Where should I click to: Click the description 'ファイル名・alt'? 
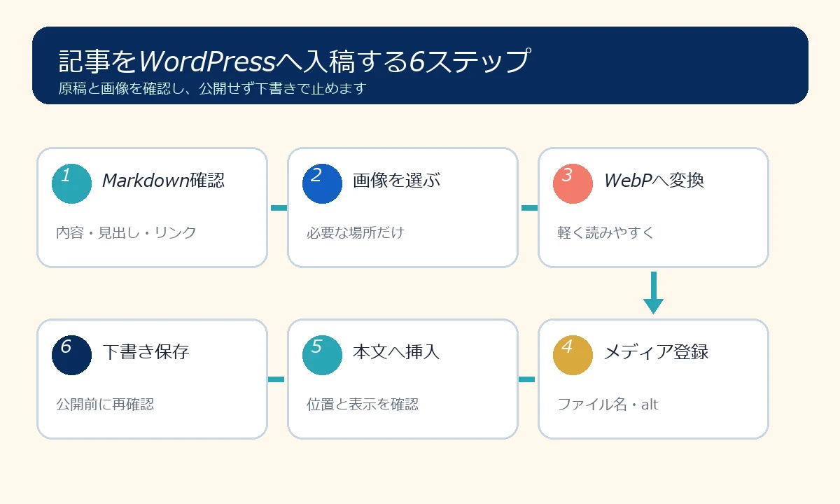tap(608, 404)
